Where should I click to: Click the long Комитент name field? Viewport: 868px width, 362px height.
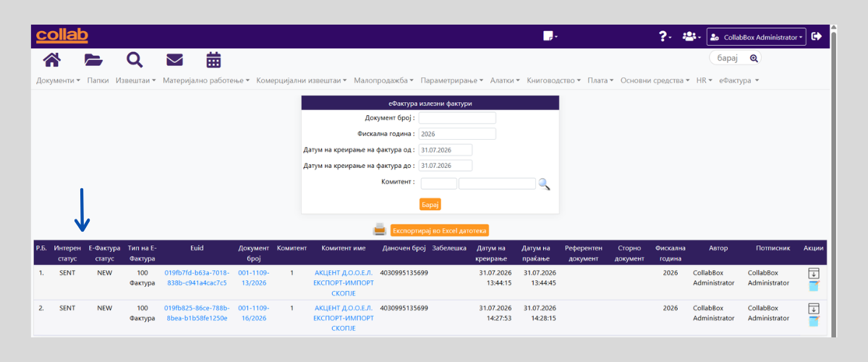(497, 184)
